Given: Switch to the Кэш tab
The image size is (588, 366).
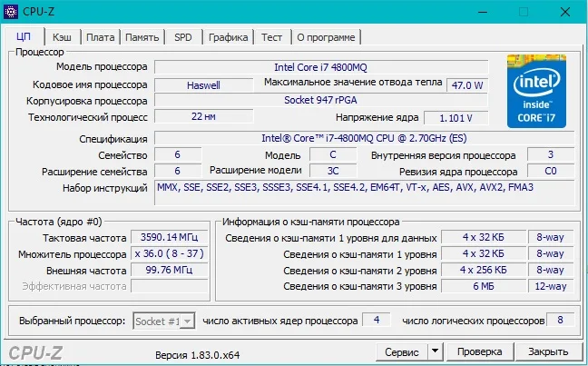Looking at the screenshot, I should click(62, 37).
